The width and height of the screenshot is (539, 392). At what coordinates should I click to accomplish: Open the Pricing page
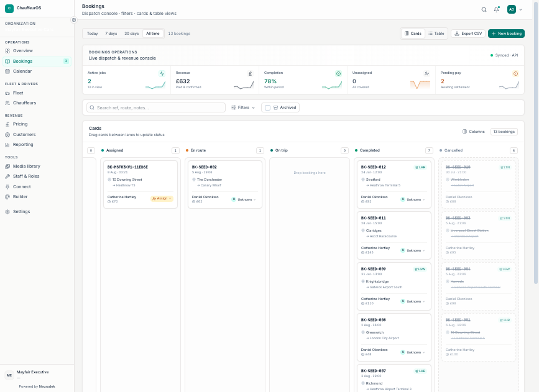pyautogui.click(x=37, y=124)
